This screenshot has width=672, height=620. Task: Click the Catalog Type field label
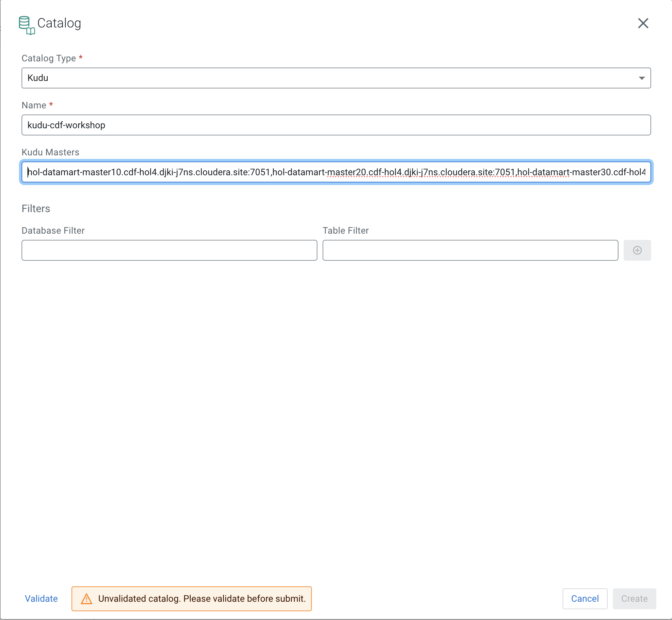point(49,58)
